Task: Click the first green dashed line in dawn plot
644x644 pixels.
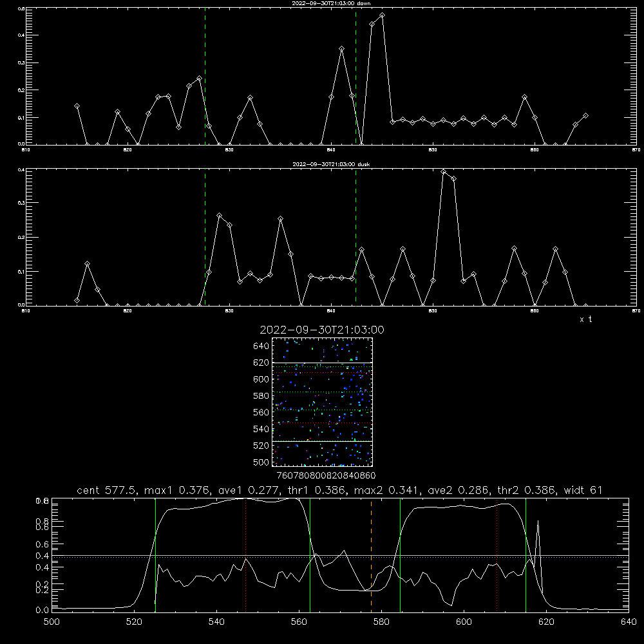Action: pos(205,76)
